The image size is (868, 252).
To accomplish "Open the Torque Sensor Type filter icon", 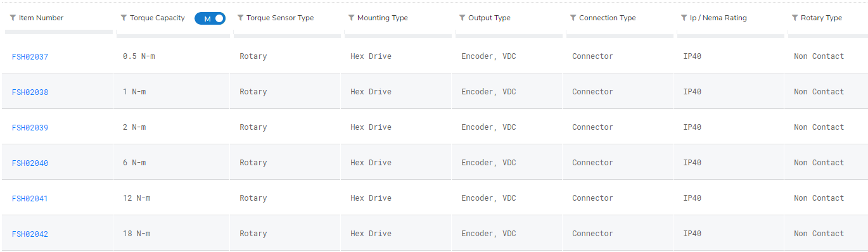I will (240, 18).
